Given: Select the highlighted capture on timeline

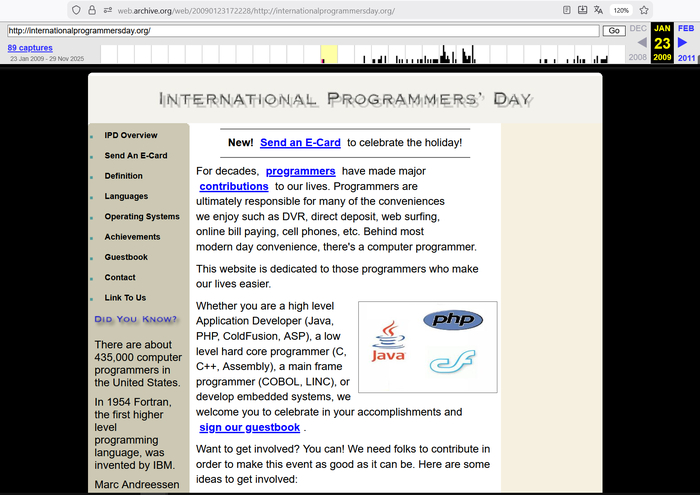Looking at the screenshot, I should point(323,60).
